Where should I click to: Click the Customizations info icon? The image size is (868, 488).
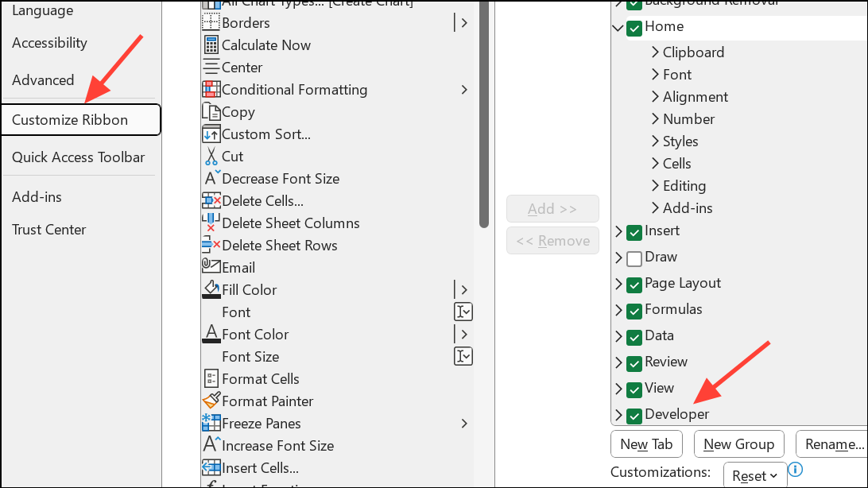pos(795,469)
